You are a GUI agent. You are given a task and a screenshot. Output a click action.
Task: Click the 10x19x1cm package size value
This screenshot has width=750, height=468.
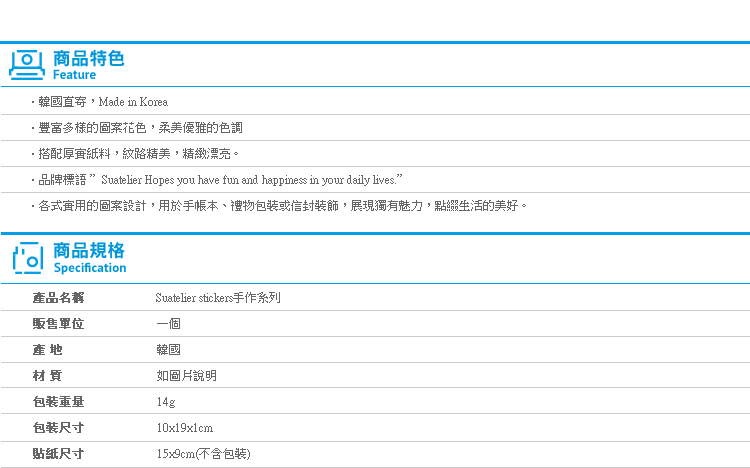tap(185, 428)
